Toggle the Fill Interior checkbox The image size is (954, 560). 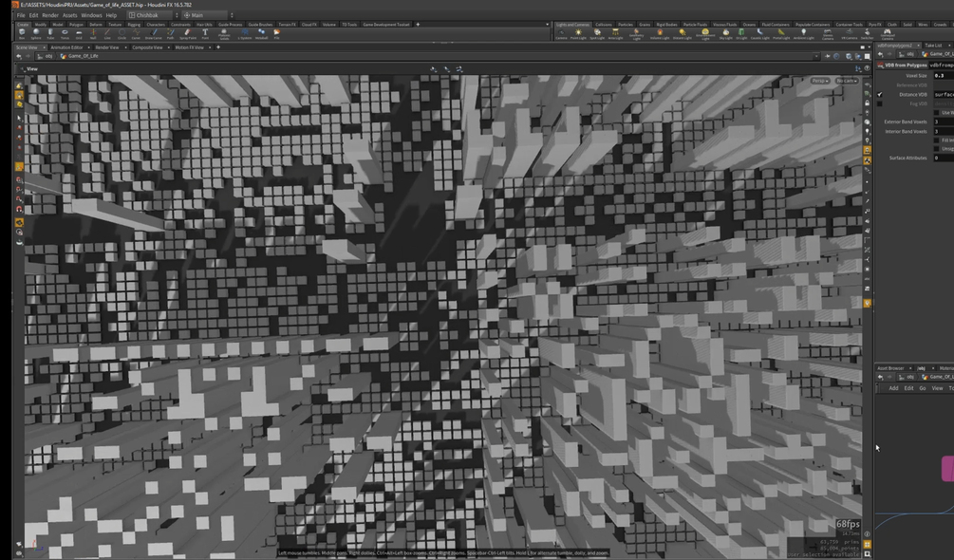coord(936,140)
